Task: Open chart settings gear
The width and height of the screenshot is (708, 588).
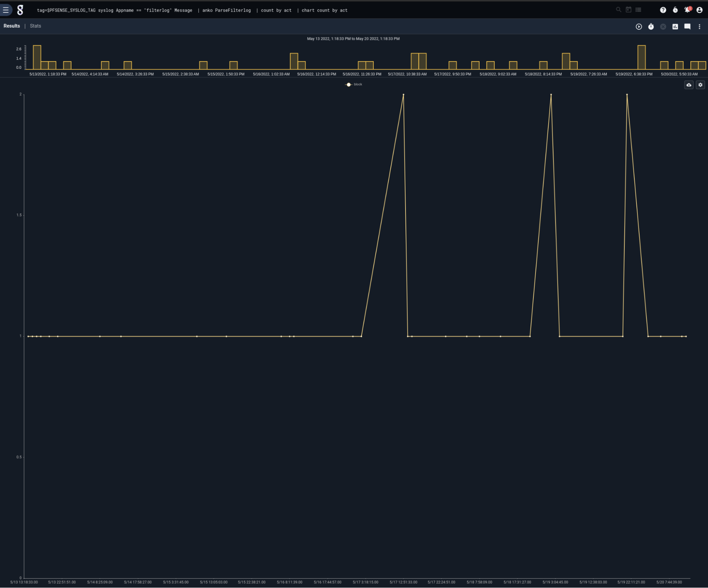Action: (x=701, y=85)
